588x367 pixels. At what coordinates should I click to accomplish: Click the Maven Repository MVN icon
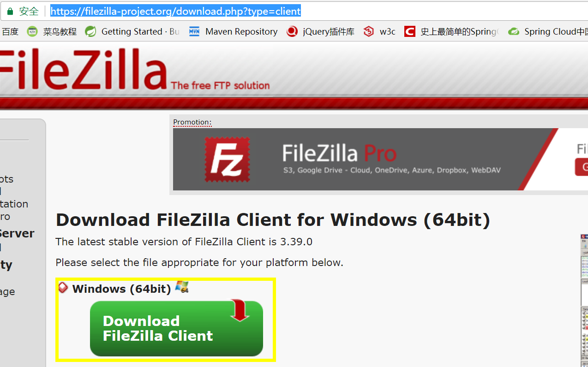[x=194, y=31]
